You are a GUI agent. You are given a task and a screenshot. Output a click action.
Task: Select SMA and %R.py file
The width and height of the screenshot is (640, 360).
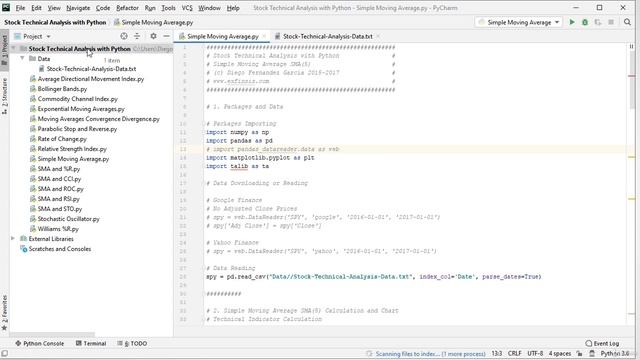[x=59, y=169]
